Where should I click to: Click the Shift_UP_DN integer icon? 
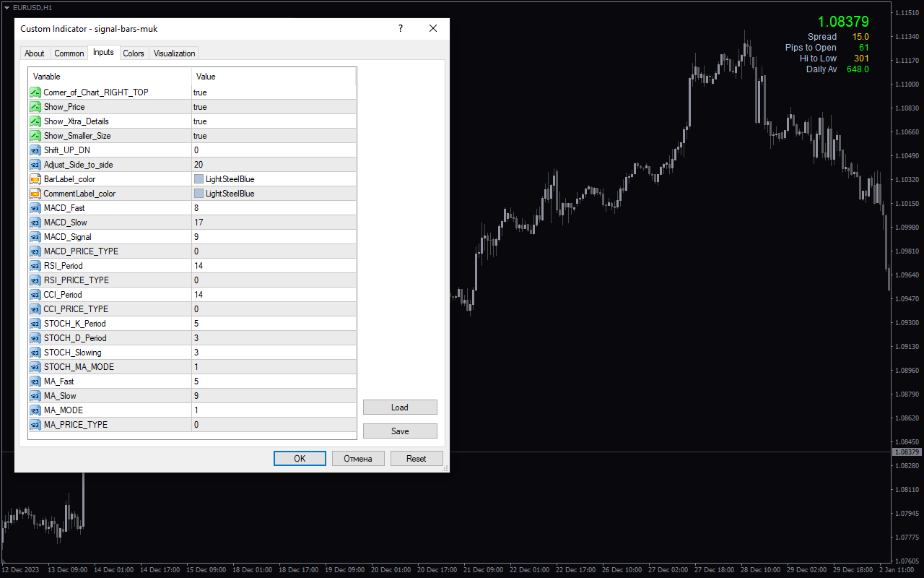click(x=35, y=150)
